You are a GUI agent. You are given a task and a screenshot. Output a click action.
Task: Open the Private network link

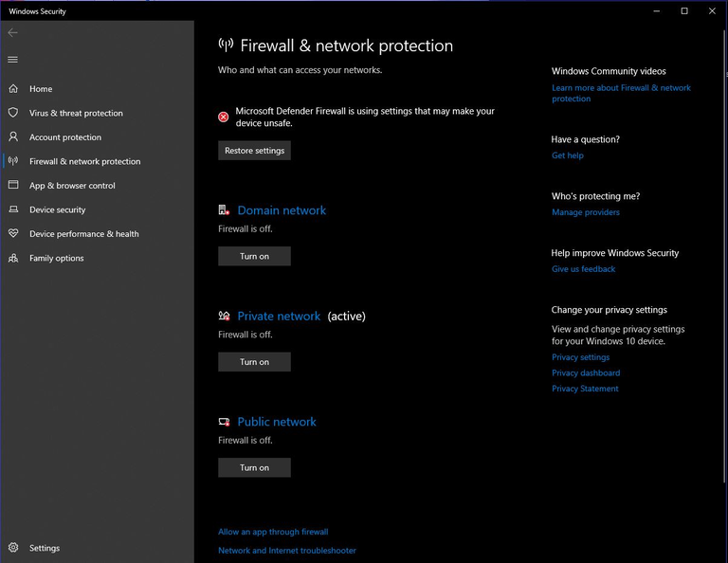(x=279, y=317)
